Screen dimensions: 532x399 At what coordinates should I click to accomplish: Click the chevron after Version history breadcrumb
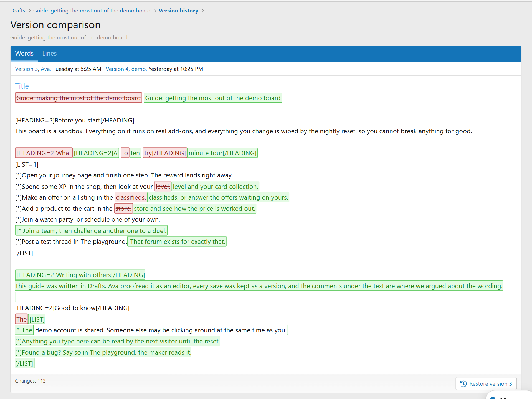point(203,11)
